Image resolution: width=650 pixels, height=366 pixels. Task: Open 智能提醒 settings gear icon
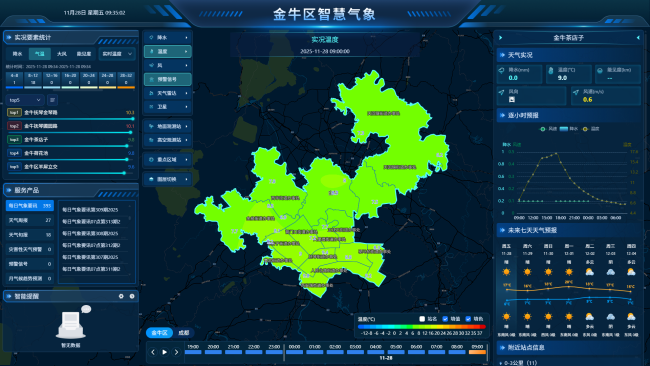(121, 296)
